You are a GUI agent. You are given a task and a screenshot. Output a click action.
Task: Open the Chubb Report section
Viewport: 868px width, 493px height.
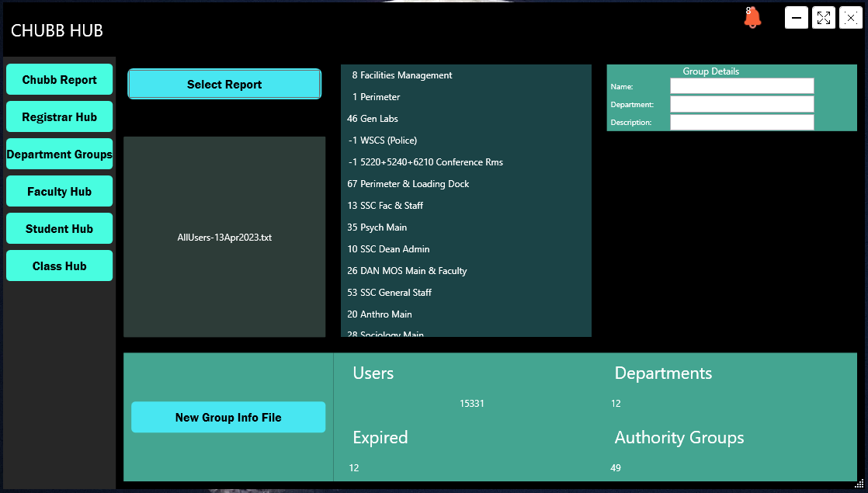click(x=60, y=80)
